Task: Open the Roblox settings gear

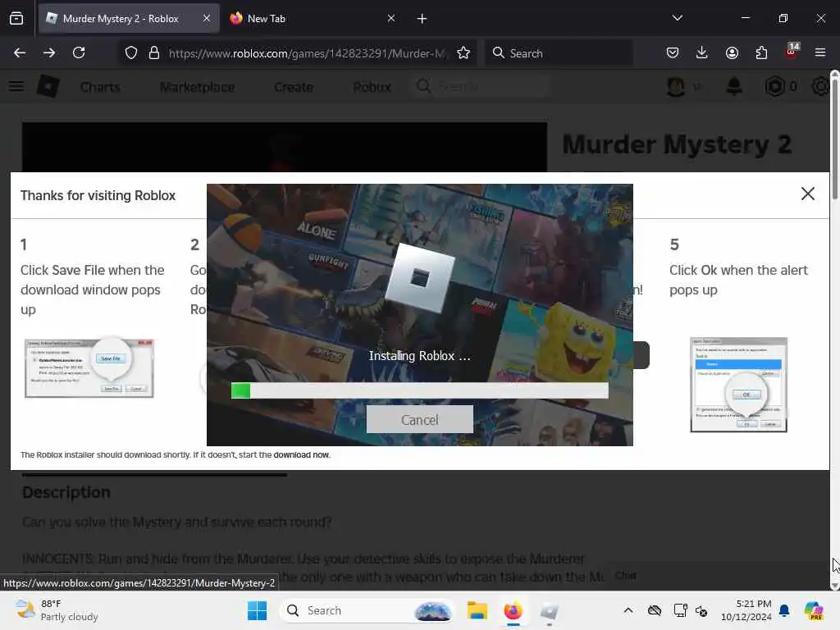Action: pos(820,86)
